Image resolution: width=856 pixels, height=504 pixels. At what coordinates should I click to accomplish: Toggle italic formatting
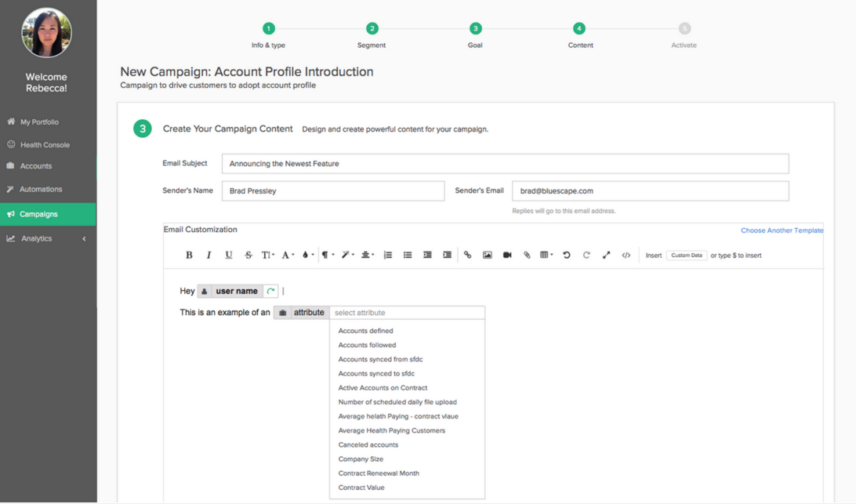[x=209, y=255]
